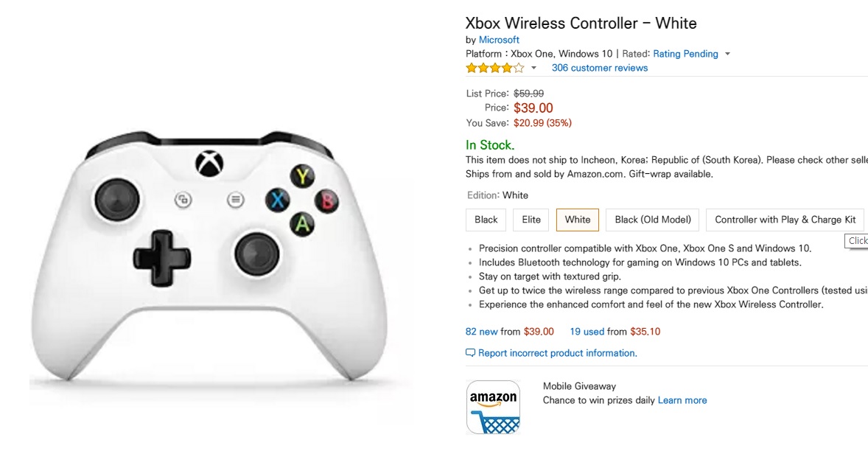Open the star rating breakdown dropdown arrow
868x454 pixels.
(534, 68)
